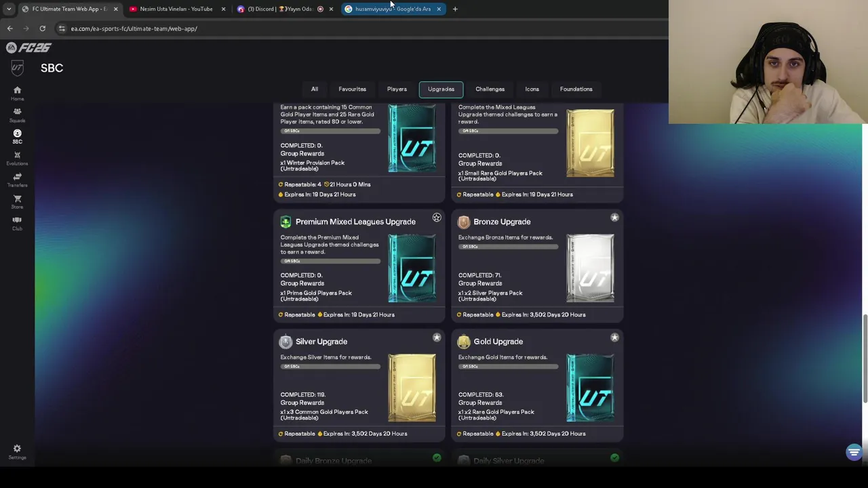Open the blue chat widget button
This screenshot has width=868, height=488.
(854, 452)
